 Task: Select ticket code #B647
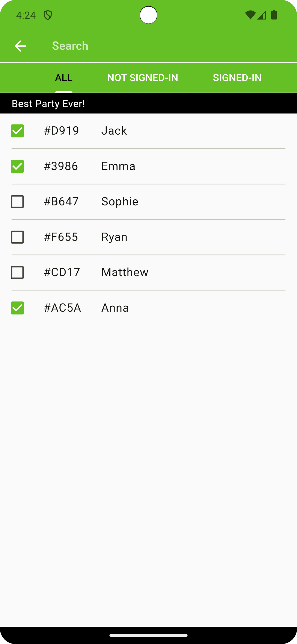pyautogui.click(x=62, y=202)
